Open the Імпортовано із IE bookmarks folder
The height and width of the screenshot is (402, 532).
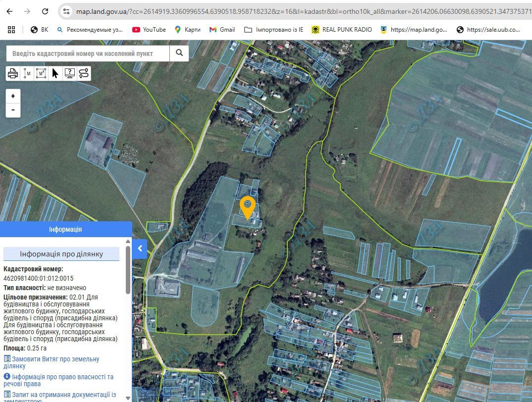coord(273,30)
